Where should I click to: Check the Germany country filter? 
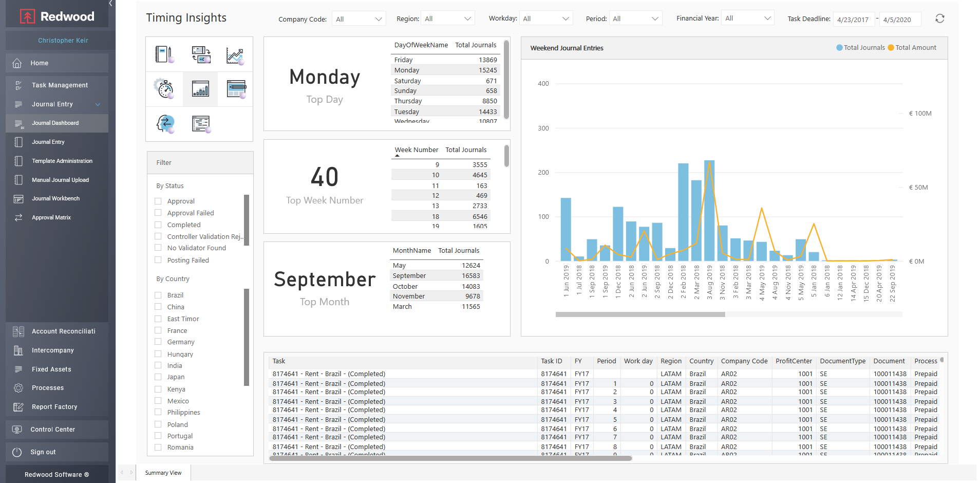[x=158, y=342]
